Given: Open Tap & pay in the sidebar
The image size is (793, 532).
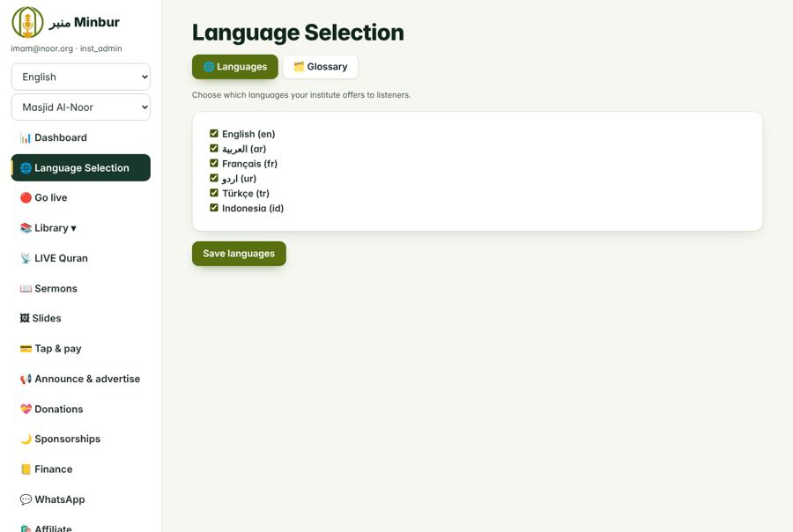Looking at the screenshot, I should 81,349.
